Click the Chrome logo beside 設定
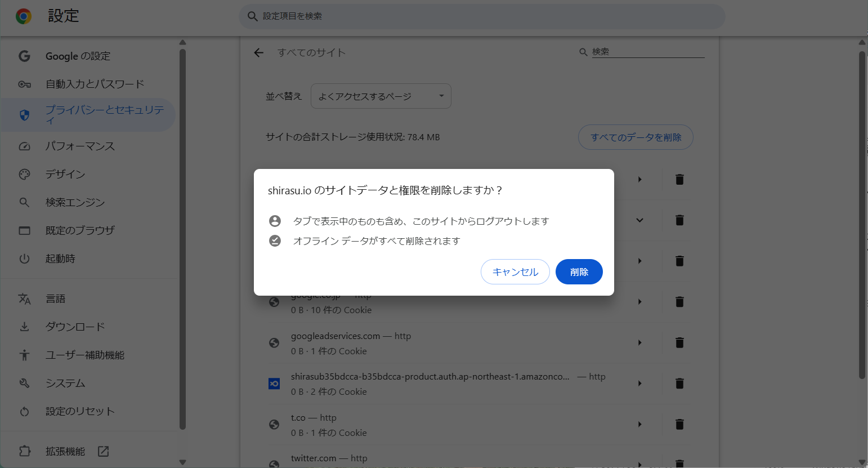The height and width of the screenshot is (468, 868). point(24,16)
